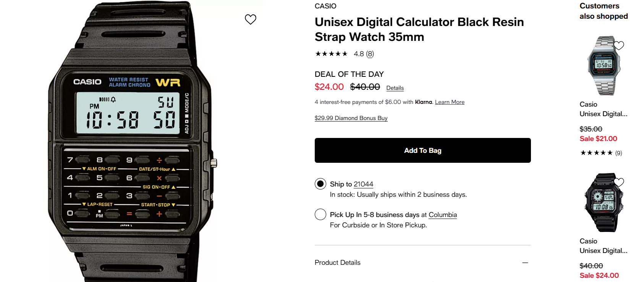The height and width of the screenshot is (282, 644).
Task: Open the price Details link
Action: coord(395,88)
